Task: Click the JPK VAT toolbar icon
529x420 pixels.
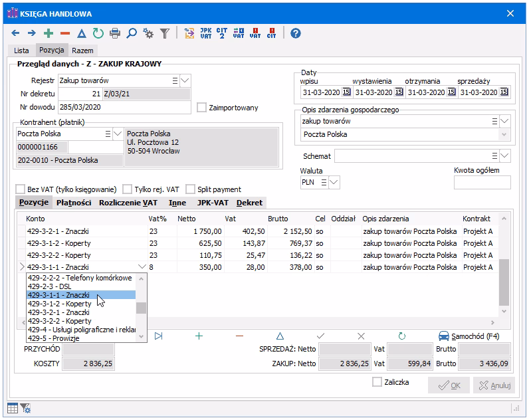Action: 206,33
